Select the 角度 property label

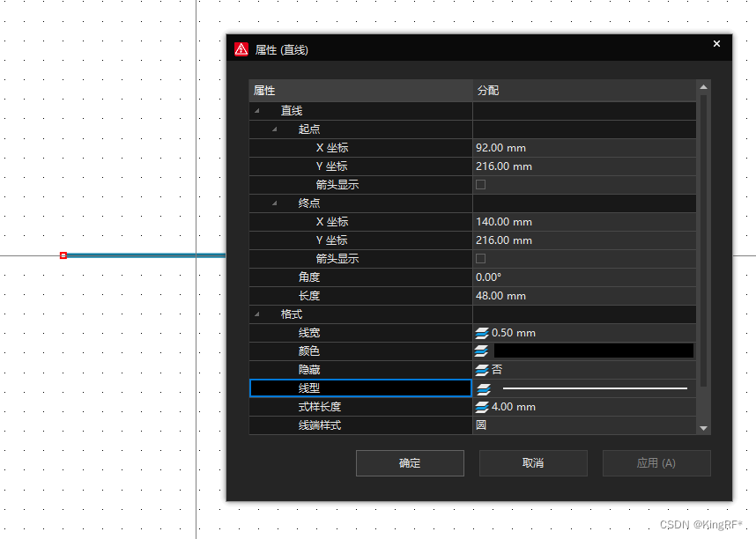coord(309,277)
